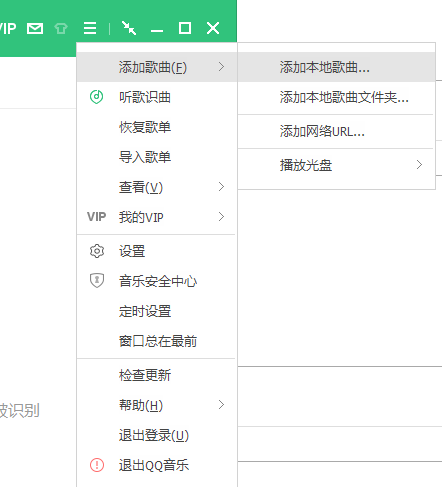This screenshot has width=442, height=487.
Task: Select 退出登录(U) to log out
Action: click(157, 435)
